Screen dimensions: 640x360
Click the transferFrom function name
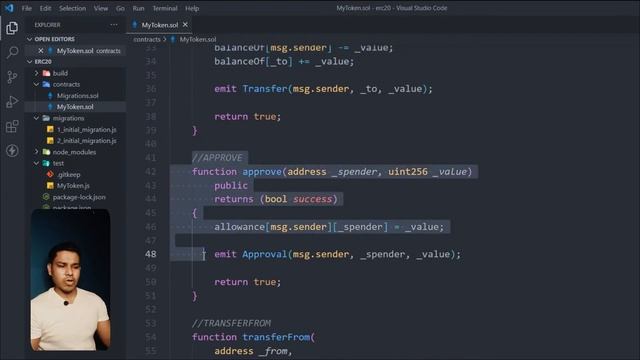point(276,337)
